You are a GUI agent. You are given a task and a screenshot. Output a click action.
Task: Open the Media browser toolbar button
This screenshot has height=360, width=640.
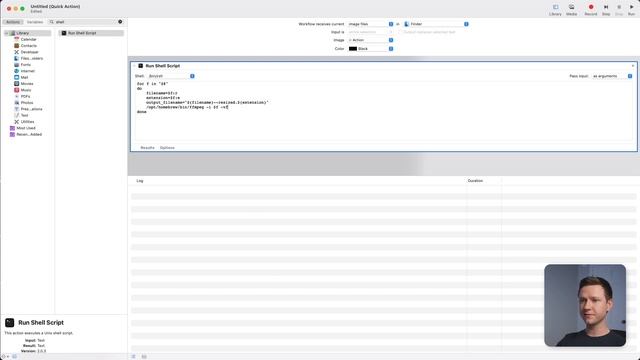click(571, 10)
